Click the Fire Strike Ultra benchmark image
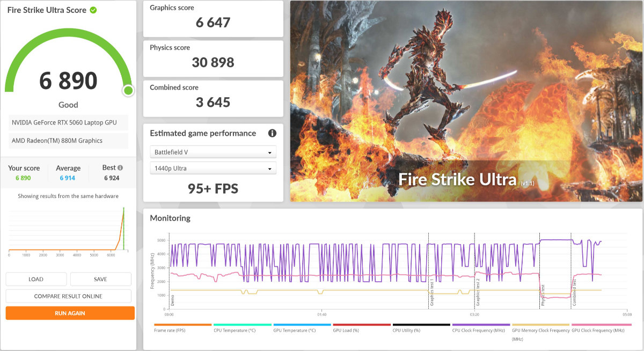The width and height of the screenshot is (644, 351). pyautogui.click(x=466, y=101)
